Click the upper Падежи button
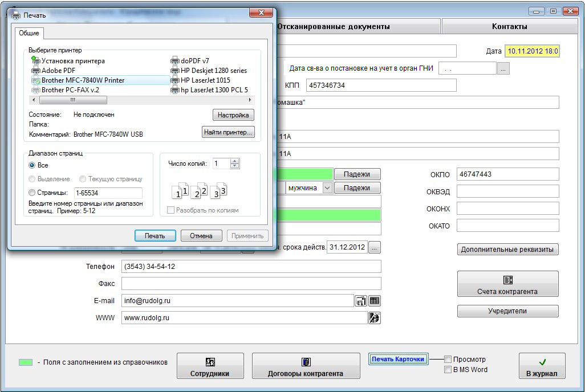The width and height of the screenshot is (585, 392). (357, 174)
